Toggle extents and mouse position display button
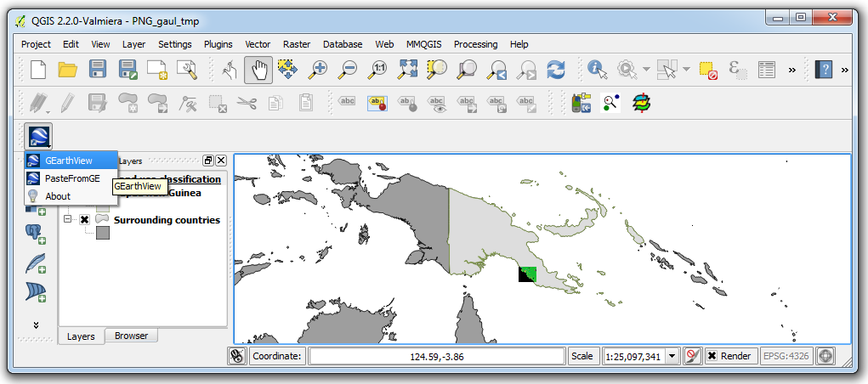Image resolution: width=868 pixels, height=384 pixels. (237, 356)
